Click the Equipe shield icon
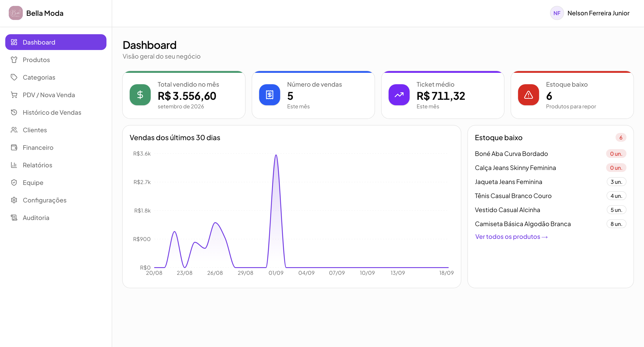The width and height of the screenshot is (644, 347). click(x=14, y=182)
